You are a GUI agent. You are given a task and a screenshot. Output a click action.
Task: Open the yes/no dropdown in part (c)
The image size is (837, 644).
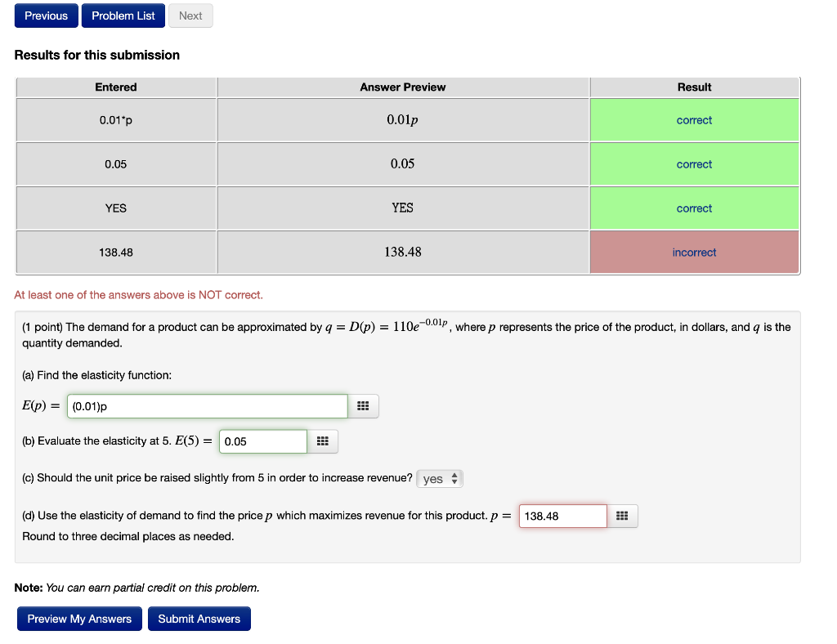click(x=440, y=478)
